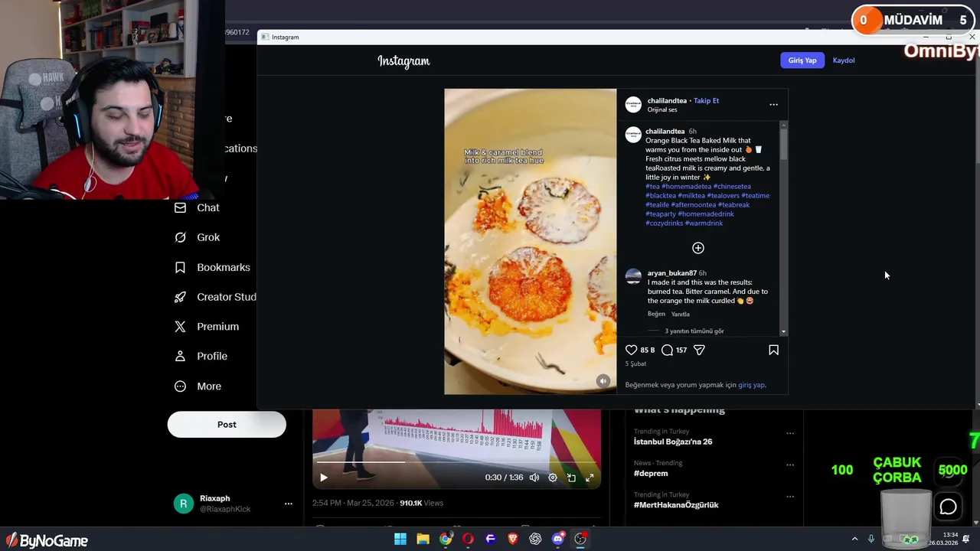Open Creator Studio in the X sidebar
Screen dimensions: 980x551
click(x=214, y=297)
